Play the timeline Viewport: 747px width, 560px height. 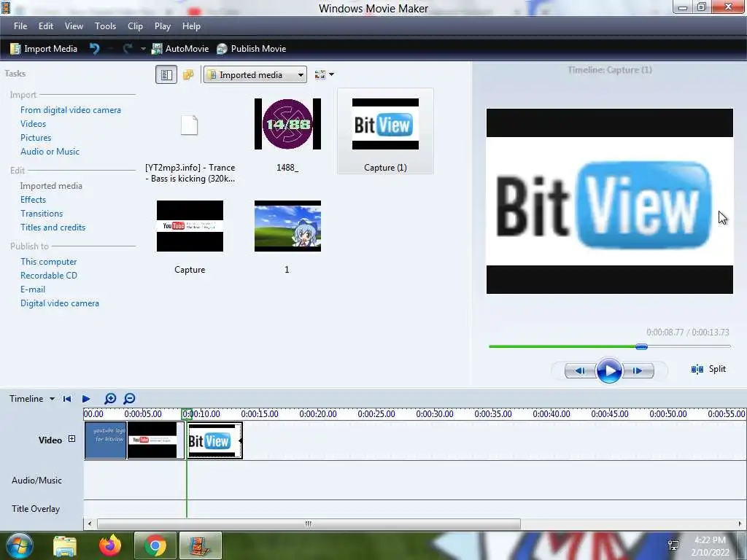coord(86,399)
